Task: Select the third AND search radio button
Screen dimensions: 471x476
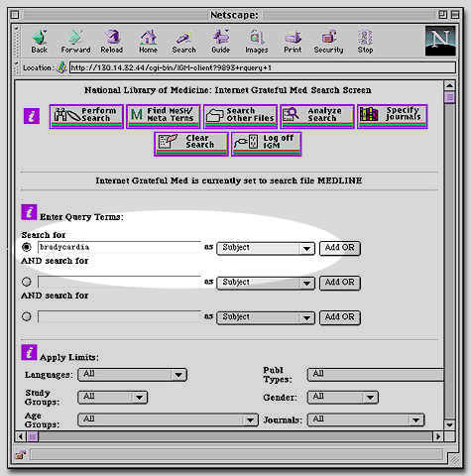Action: pyautogui.click(x=27, y=316)
